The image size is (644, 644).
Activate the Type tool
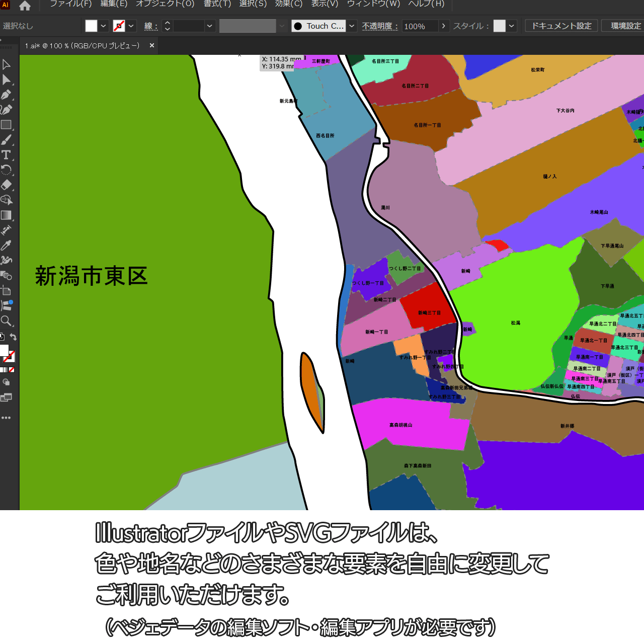pyautogui.click(x=7, y=155)
